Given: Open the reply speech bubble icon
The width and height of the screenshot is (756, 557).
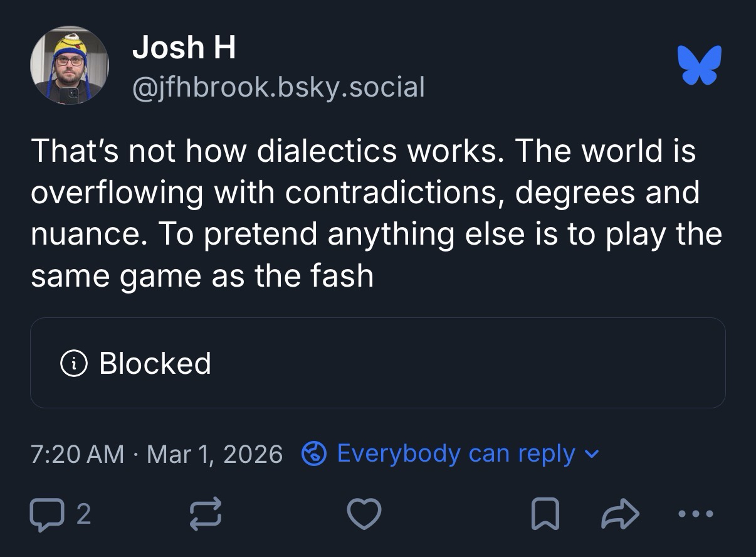Looking at the screenshot, I should pos(47,514).
